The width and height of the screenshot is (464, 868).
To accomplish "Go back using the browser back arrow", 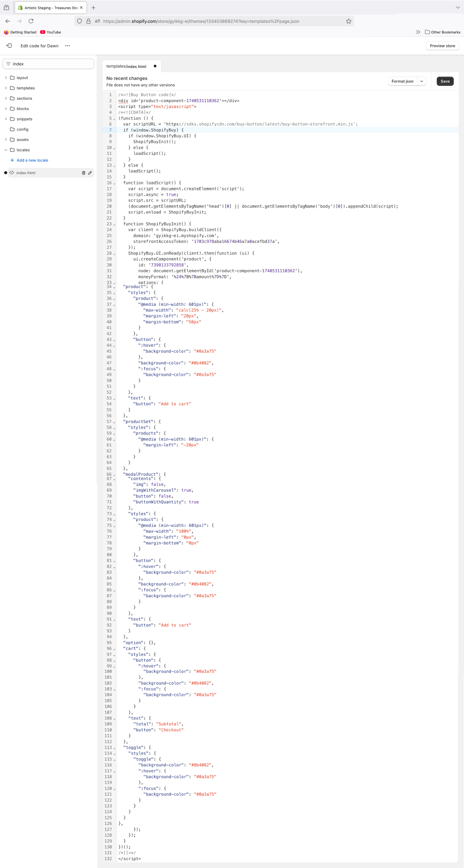I will [x=8, y=21].
